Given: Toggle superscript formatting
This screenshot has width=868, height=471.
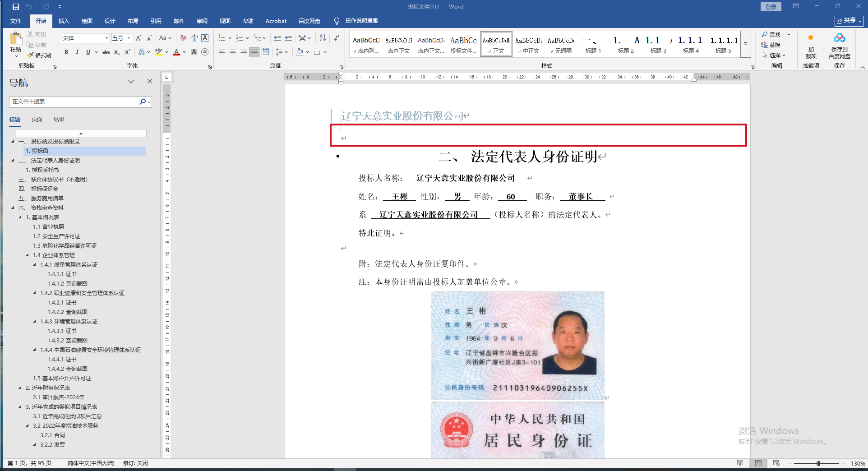Looking at the screenshot, I should coord(128,52).
